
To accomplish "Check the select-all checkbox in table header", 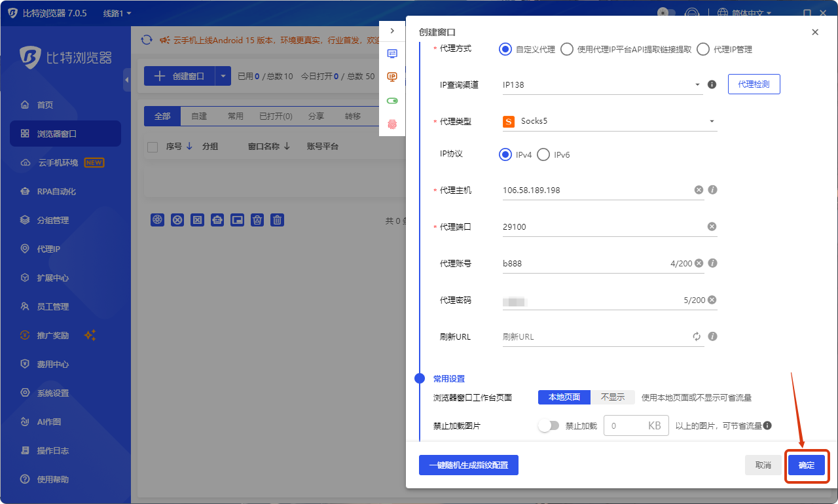I will click(x=153, y=147).
